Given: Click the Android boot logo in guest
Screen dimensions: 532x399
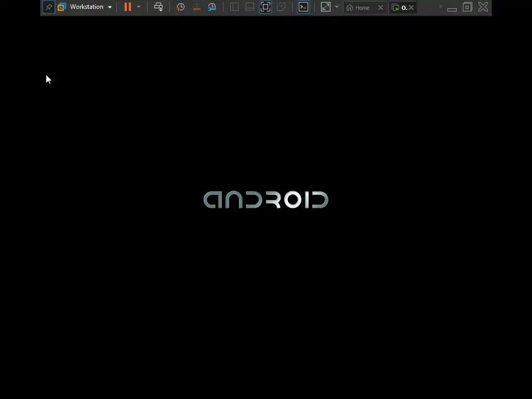Looking at the screenshot, I should [x=266, y=199].
